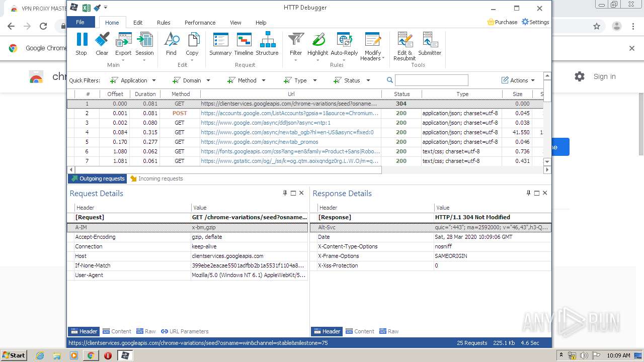Open the Actions dropdown
The height and width of the screenshot is (362, 644).
pos(518,80)
